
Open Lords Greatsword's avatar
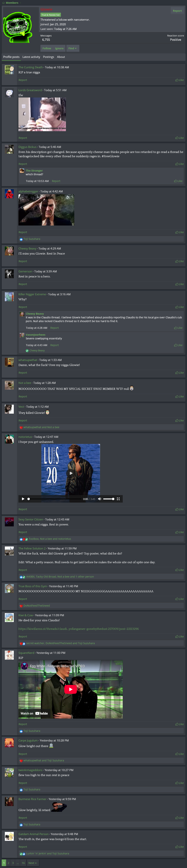pyautogui.click(x=9, y=93)
